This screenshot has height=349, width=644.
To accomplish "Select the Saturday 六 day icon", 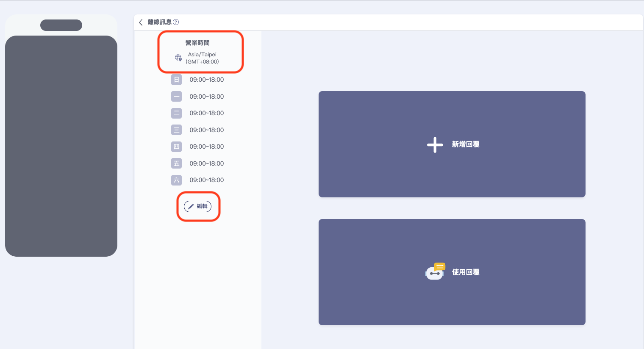I will [176, 180].
